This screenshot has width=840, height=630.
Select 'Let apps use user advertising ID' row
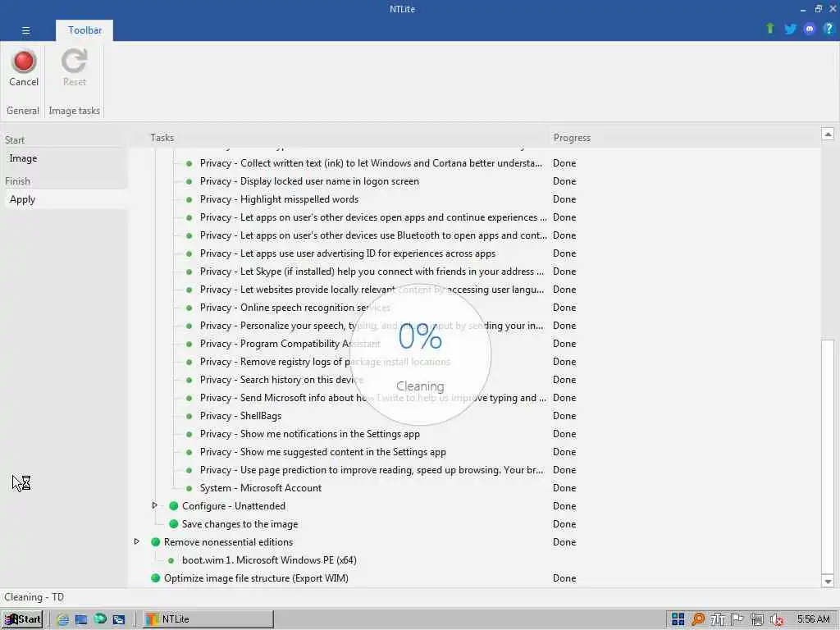(x=347, y=253)
